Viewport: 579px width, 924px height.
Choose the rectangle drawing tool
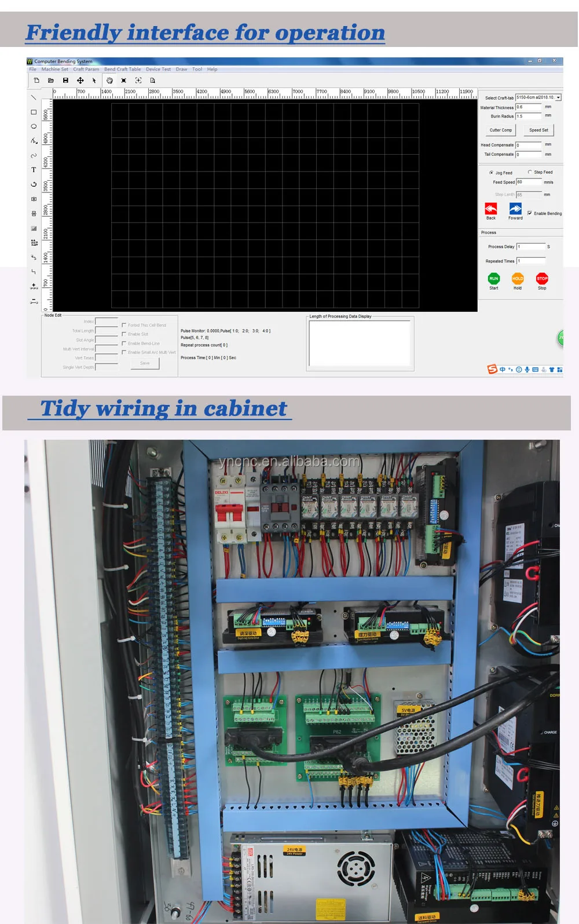click(34, 112)
